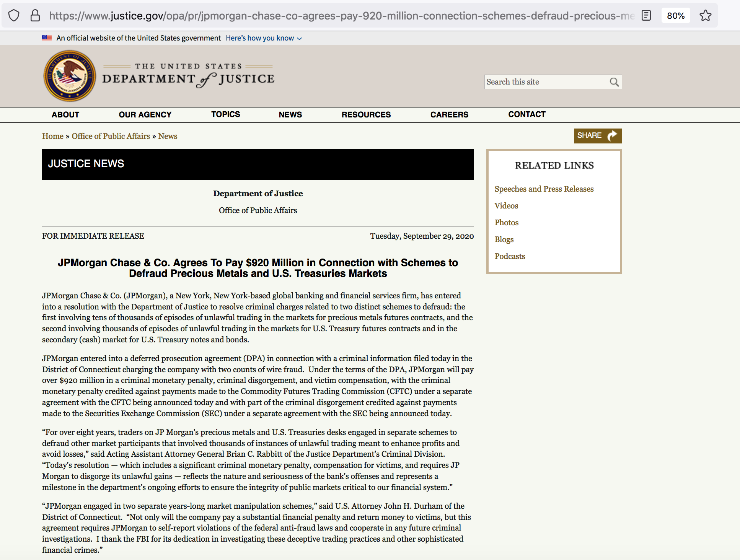Click the URL address bar text
Screen dimensions: 740x560
342,16
